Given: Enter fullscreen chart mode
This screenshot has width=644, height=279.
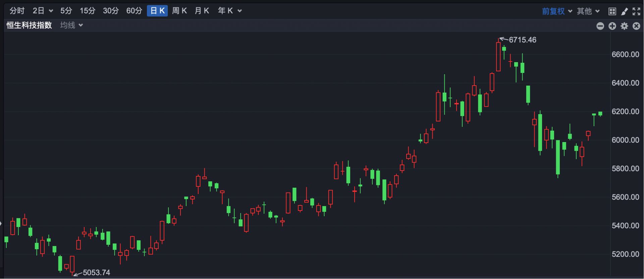Looking at the screenshot, I should [x=636, y=11].
